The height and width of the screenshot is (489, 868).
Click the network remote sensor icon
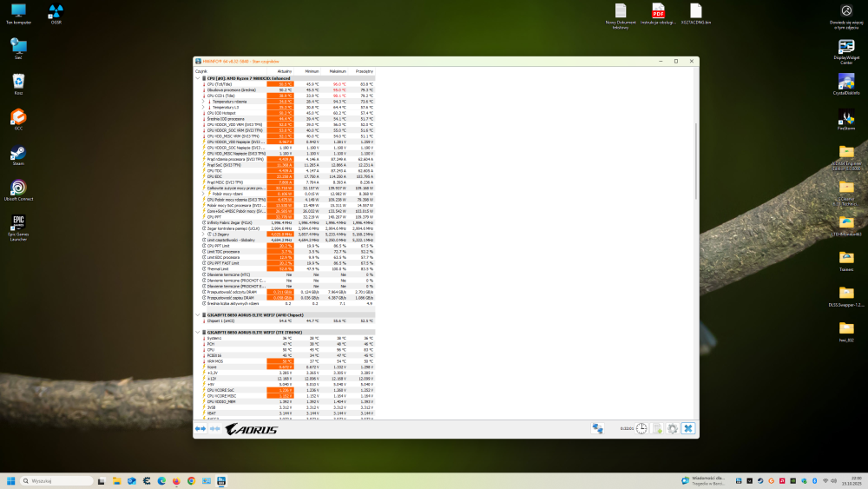(598, 428)
